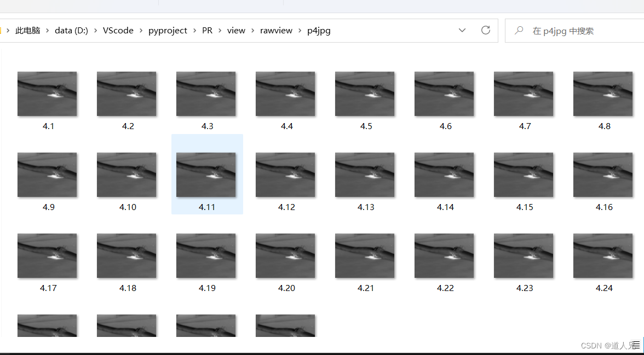Select the thumbnail named 4.1
Screen dimensions: 644x355
pyautogui.click(x=47, y=94)
